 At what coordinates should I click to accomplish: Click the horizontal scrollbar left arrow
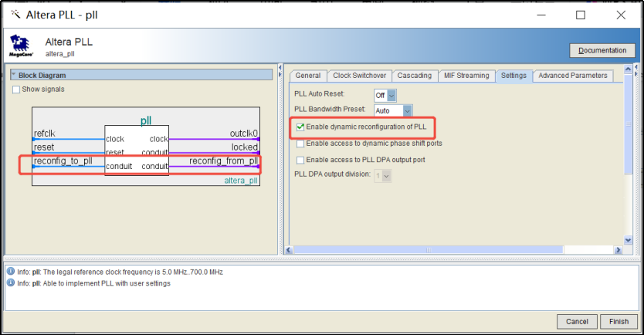[x=289, y=250]
